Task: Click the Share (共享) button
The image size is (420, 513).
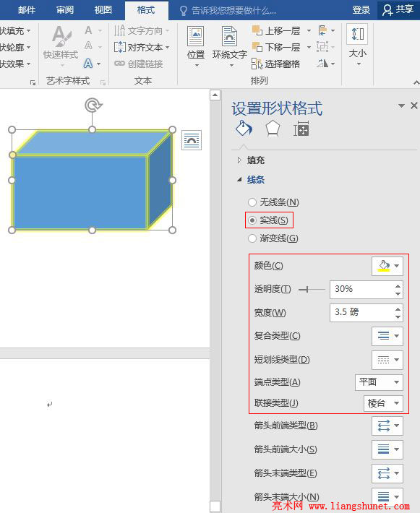Action: point(398,10)
